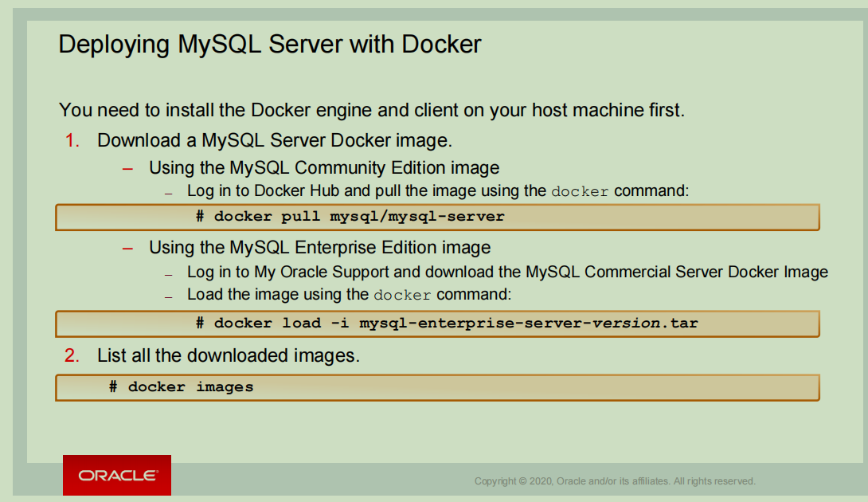Click 'Log in to Docker Hub and pull' line
The image size is (868, 502).
tap(438, 191)
